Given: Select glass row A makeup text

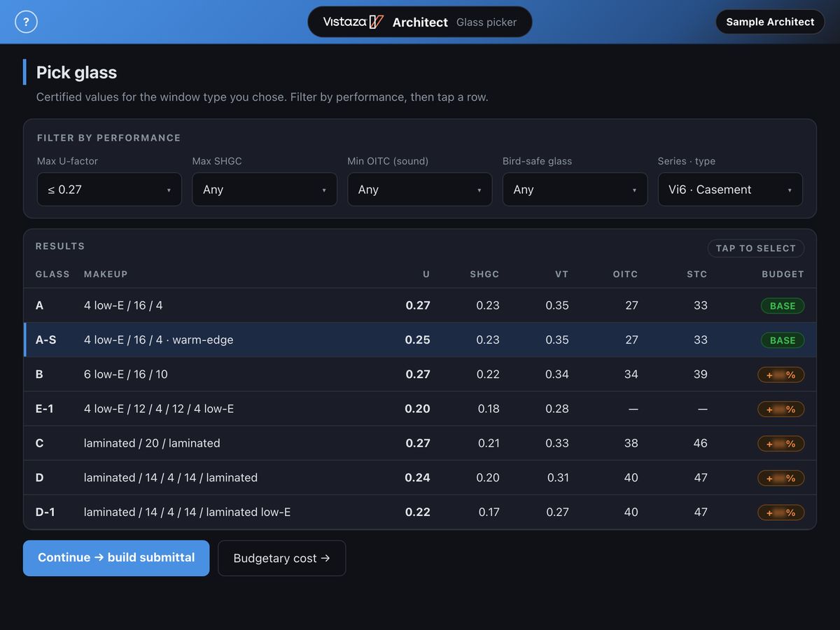Looking at the screenshot, I should pos(123,305).
